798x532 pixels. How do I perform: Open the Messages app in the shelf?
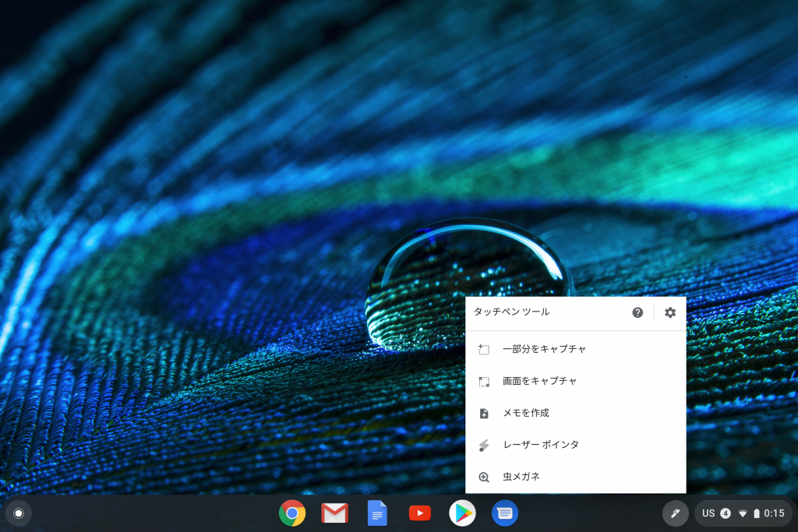click(505, 513)
